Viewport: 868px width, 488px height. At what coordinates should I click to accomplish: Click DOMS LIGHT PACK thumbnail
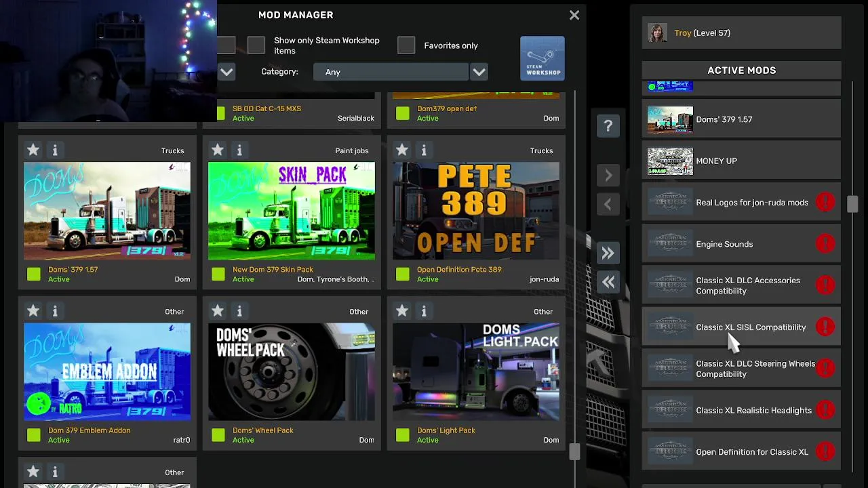pyautogui.click(x=476, y=371)
